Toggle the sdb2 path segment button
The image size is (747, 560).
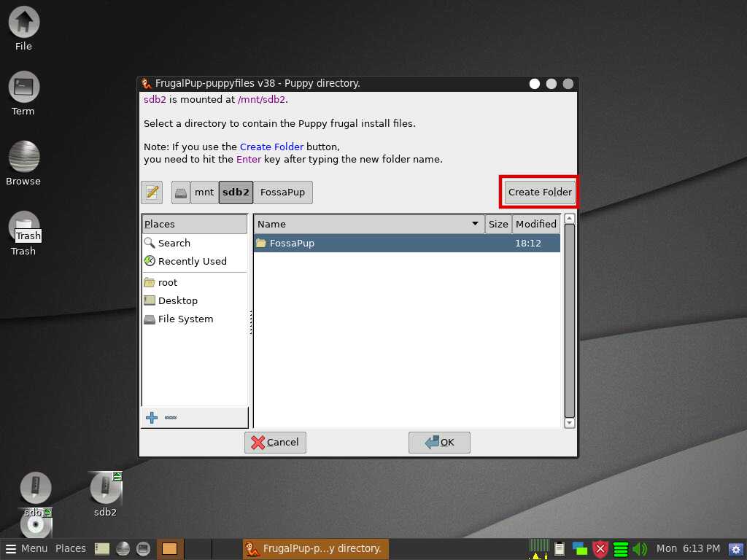[x=236, y=192]
